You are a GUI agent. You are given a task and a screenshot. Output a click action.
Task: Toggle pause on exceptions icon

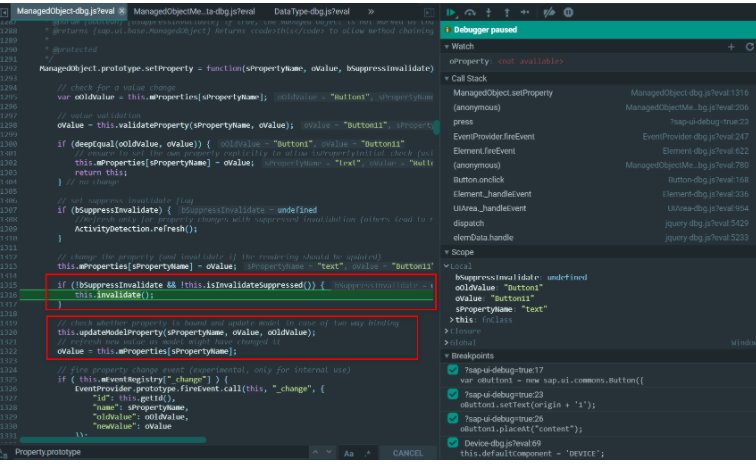tap(568, 13)
